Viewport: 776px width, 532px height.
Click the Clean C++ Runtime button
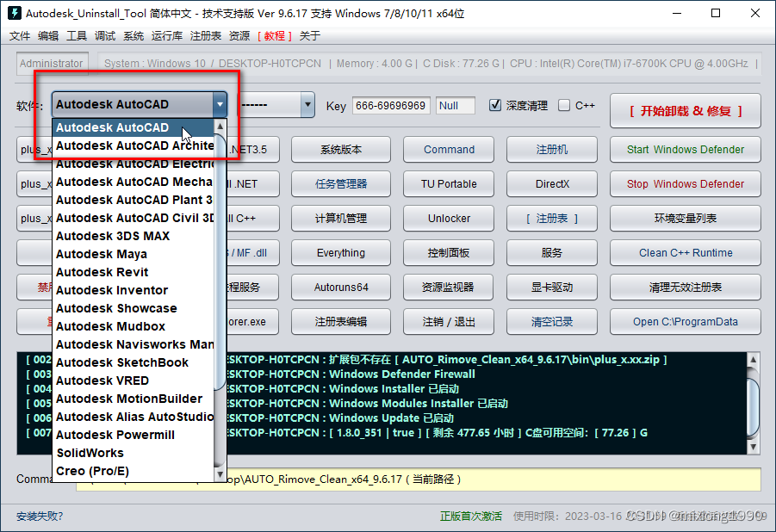tap(685, 253)
